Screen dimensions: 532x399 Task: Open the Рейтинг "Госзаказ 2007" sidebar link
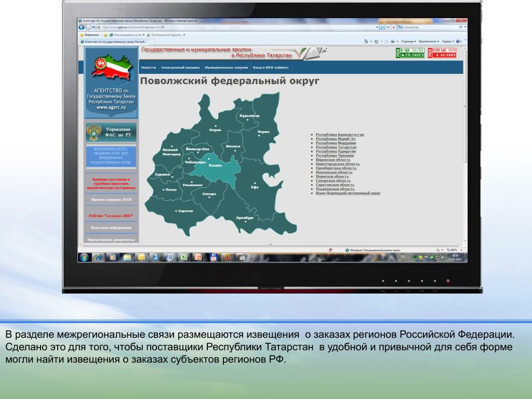[x=111, y=216]
